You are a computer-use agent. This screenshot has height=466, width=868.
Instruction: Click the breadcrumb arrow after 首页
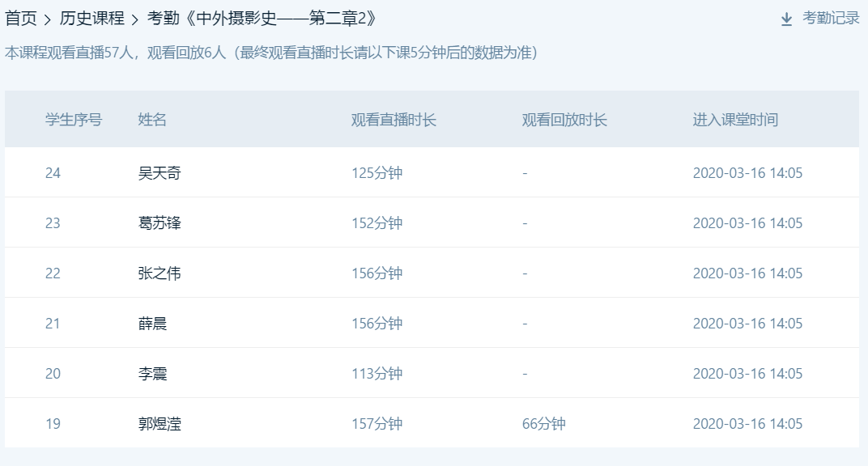pos(48,20)
